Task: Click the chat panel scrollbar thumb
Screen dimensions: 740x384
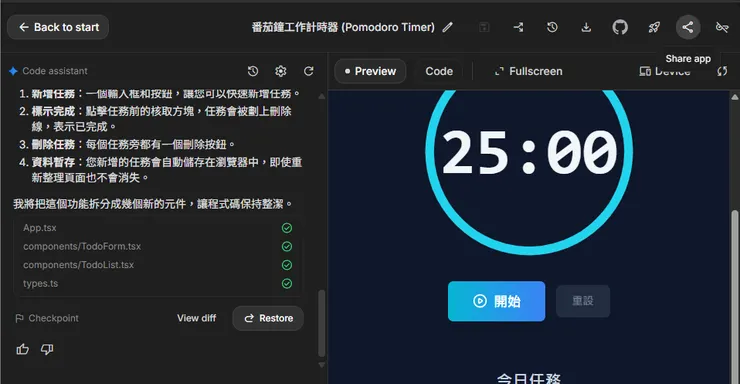Action: 321,323
